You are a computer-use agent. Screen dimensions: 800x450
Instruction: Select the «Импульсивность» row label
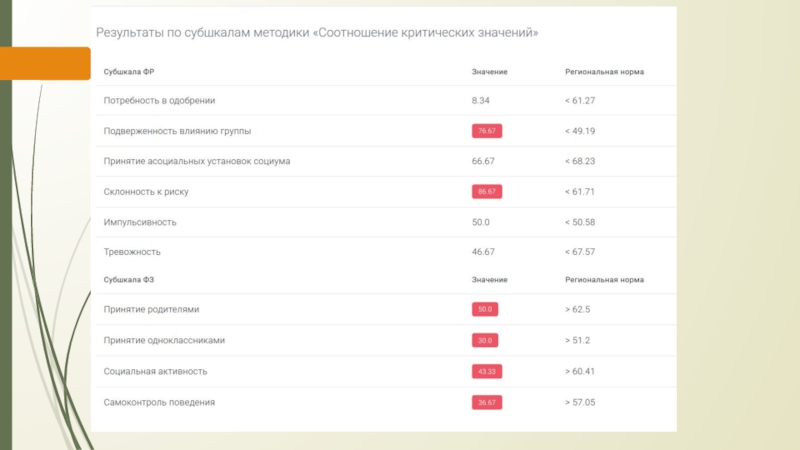pos(140,221)
